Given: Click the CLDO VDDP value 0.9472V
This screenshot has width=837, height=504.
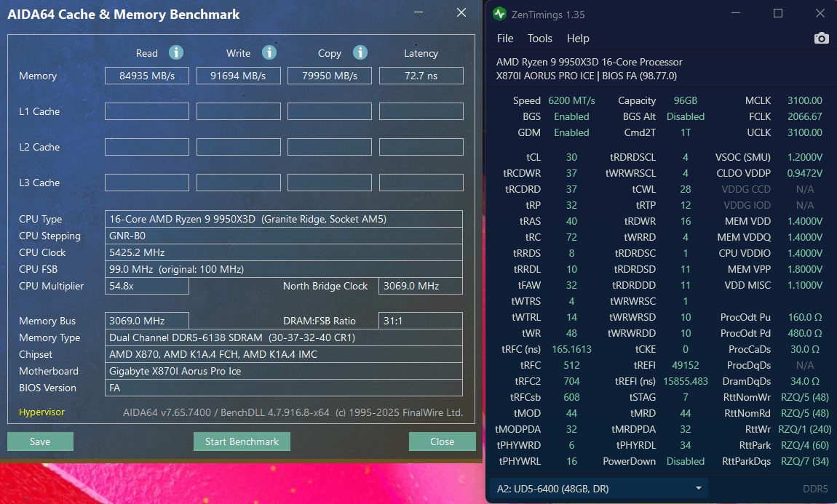Looking at the screenshot, I should (805, 173).
